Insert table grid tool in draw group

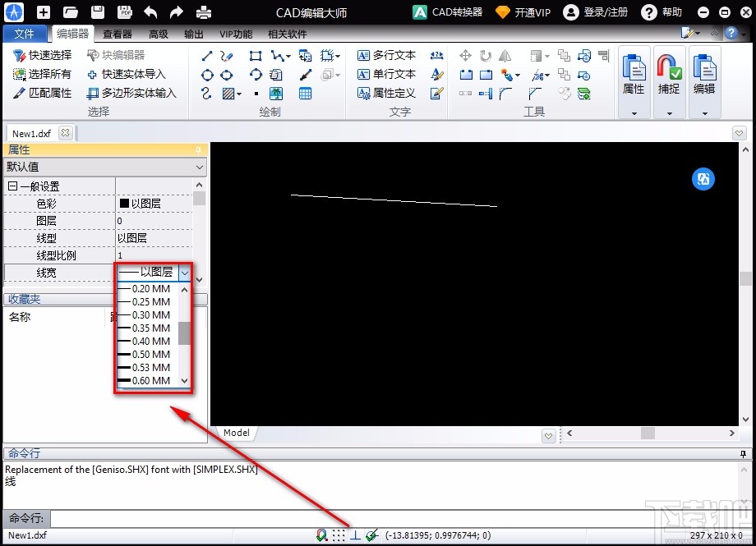[305, 94]
